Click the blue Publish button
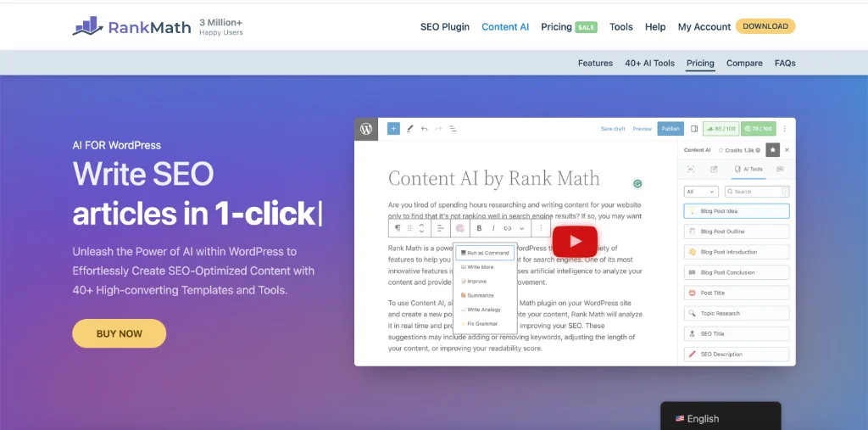Screen dimensions: 868x430 (x=670, y=129)
